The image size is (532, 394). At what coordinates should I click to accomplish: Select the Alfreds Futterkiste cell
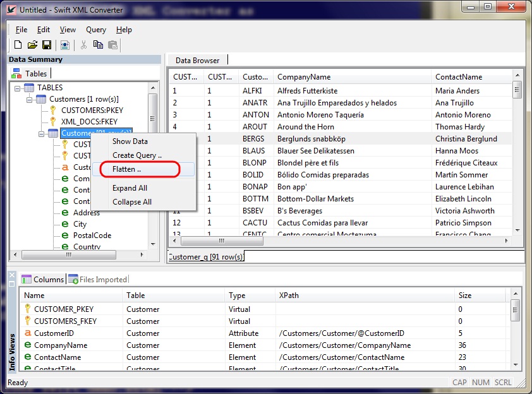point(352,91)
